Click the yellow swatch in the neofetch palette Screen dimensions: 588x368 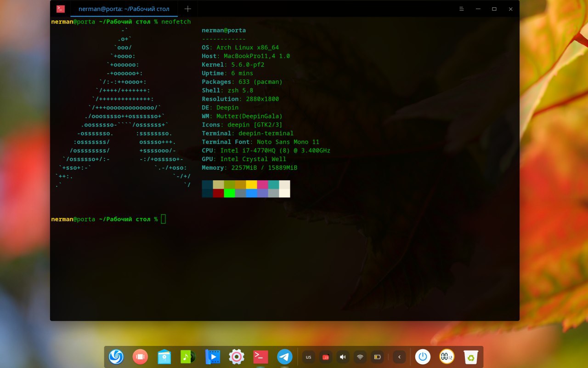click(251, 184)
